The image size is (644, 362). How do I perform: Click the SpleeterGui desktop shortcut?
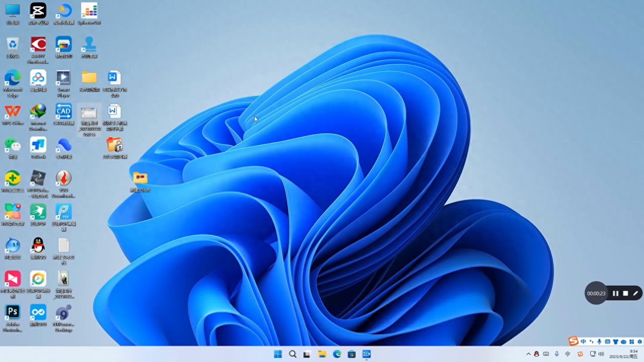pos(89,11)
